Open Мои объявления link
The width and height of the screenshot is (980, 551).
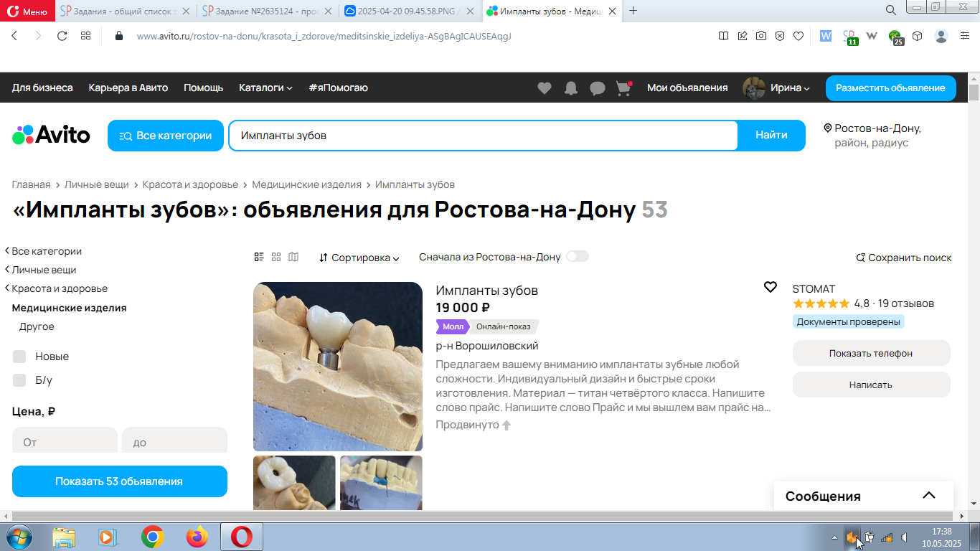point(687,88)
